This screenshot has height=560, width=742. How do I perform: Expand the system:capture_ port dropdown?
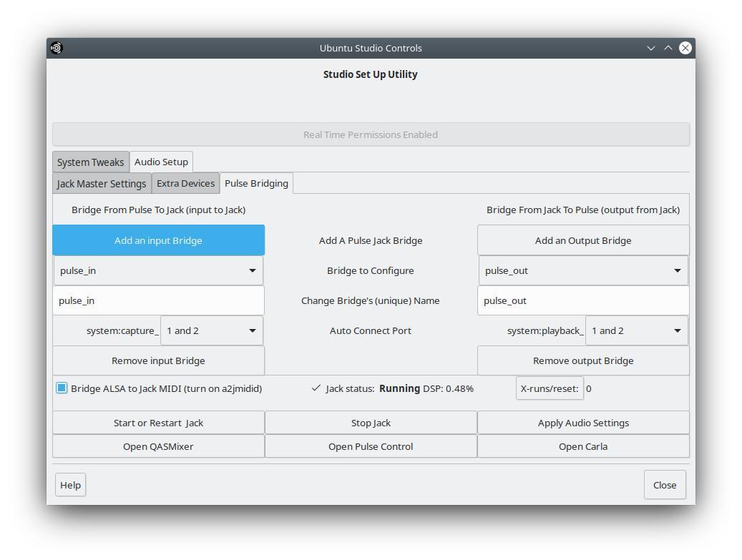click(212, 331)
